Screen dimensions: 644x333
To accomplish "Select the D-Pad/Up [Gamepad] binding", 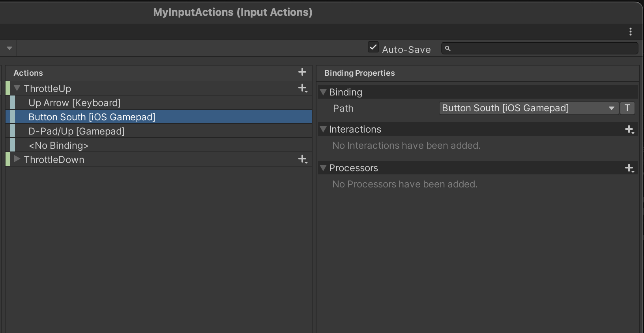I will [x=76, y=131].
